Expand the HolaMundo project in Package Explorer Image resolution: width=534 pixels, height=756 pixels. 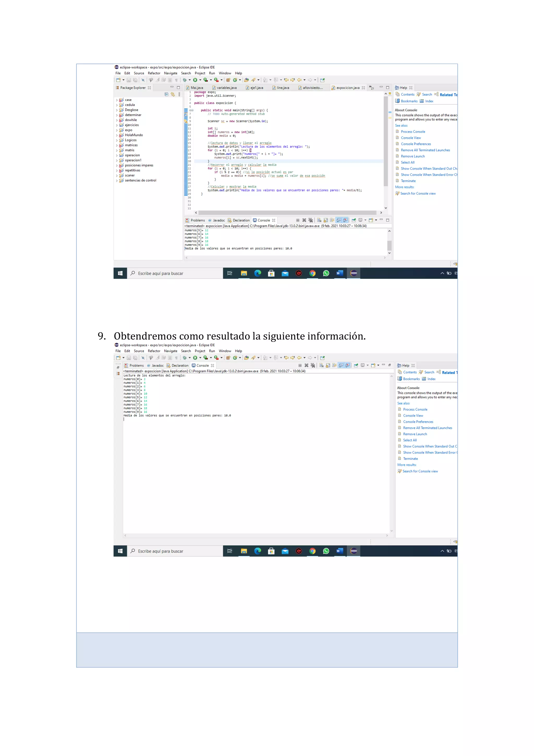(117, 135)
